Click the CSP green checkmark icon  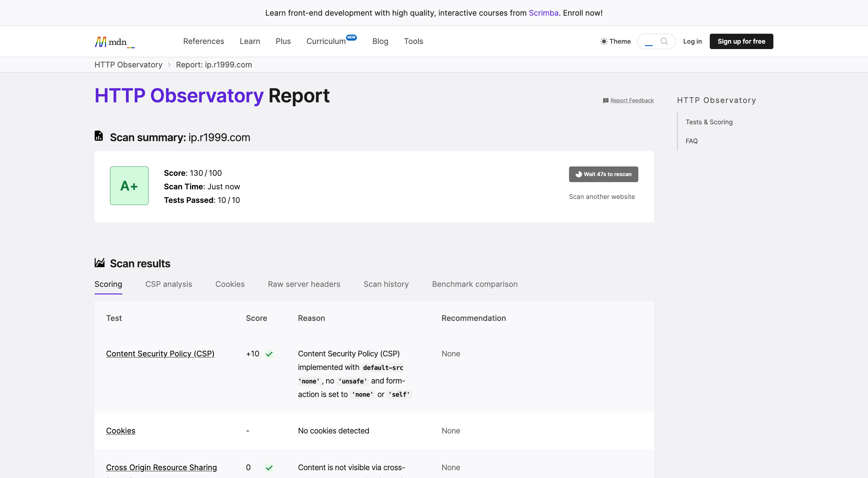269,354
